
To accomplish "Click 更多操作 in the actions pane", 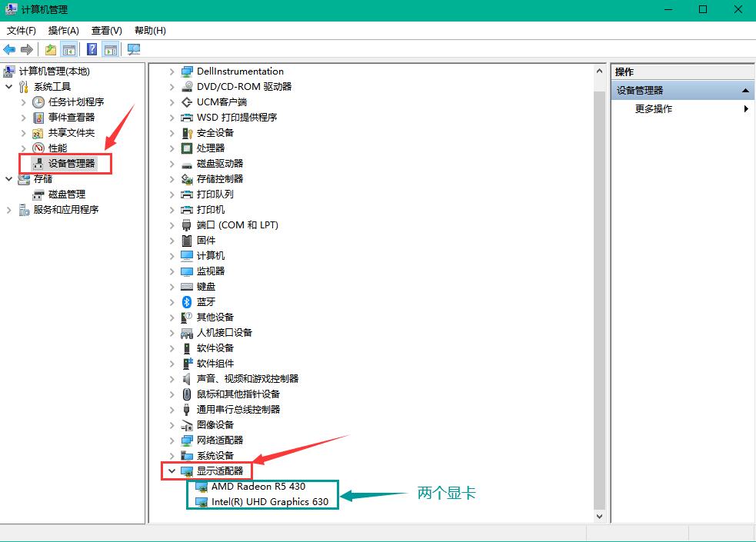I will click(653, 109).
